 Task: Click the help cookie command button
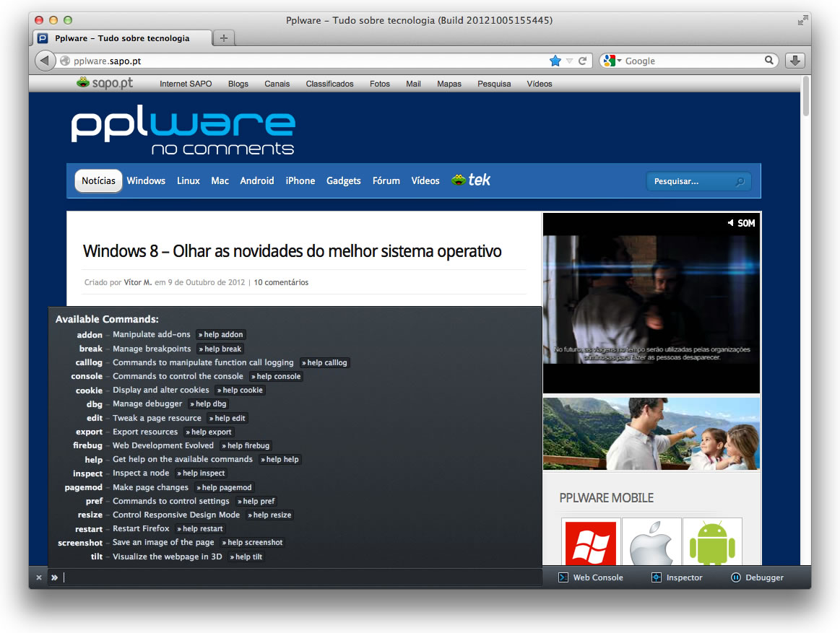tap(240, 390)
